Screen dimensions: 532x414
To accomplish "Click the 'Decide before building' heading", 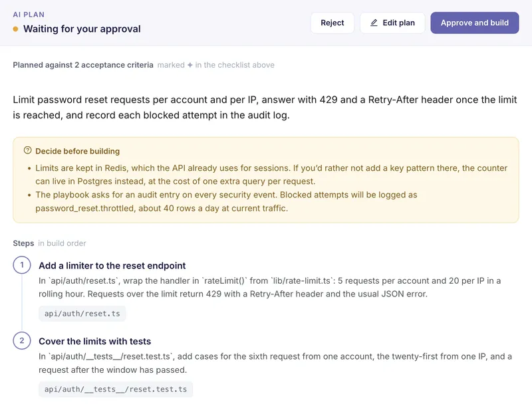I will 77,152.
